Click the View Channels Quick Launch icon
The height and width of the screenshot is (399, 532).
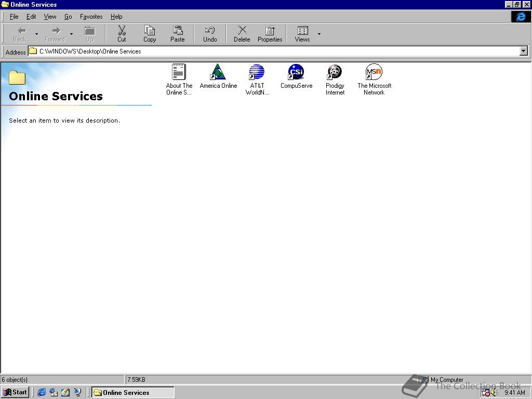pyautogui.click(x=78, y=392)
